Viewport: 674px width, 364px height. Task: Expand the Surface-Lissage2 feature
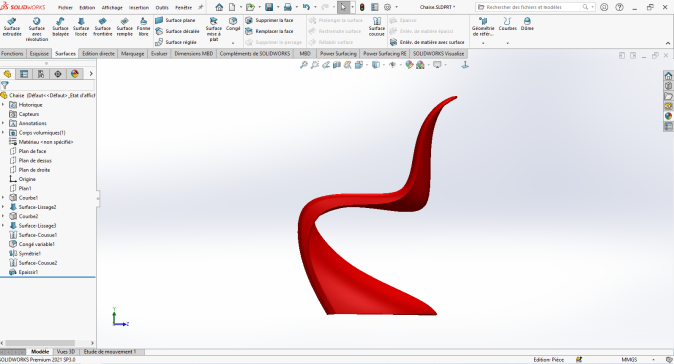coord(3,207)
